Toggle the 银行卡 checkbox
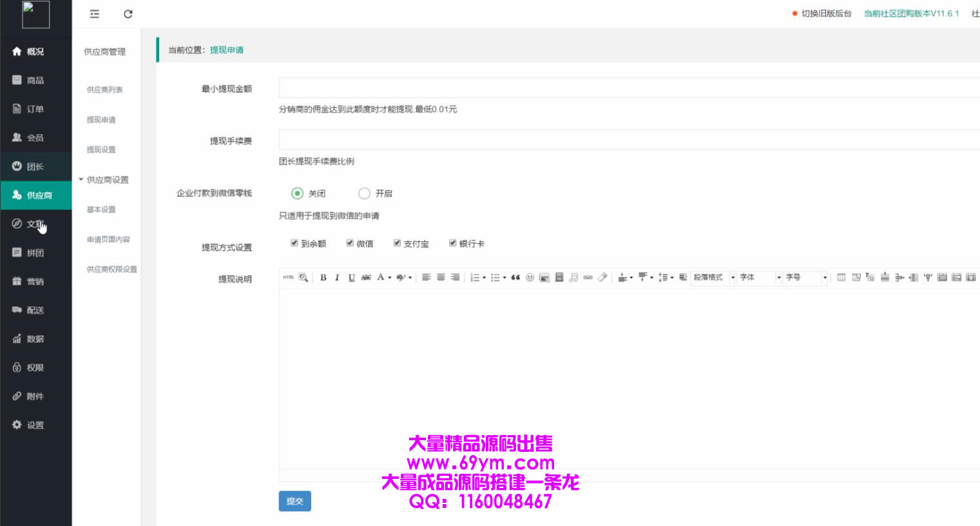The image size is (980, 526). (x=453, y=243)
